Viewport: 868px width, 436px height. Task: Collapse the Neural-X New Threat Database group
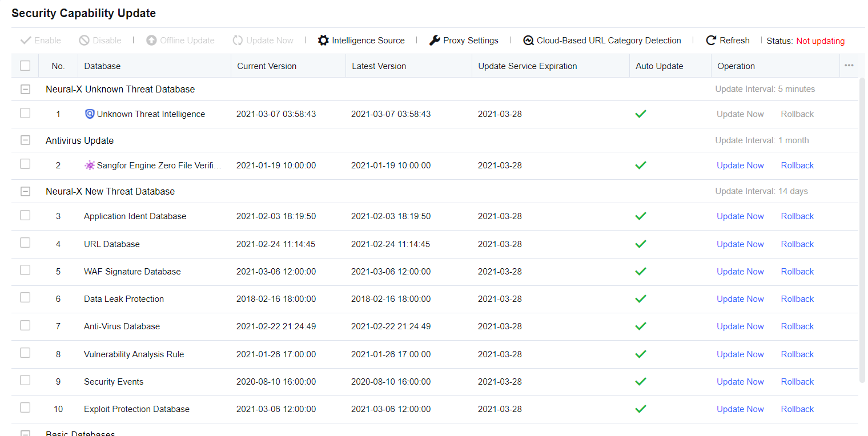tap(25, 192)
